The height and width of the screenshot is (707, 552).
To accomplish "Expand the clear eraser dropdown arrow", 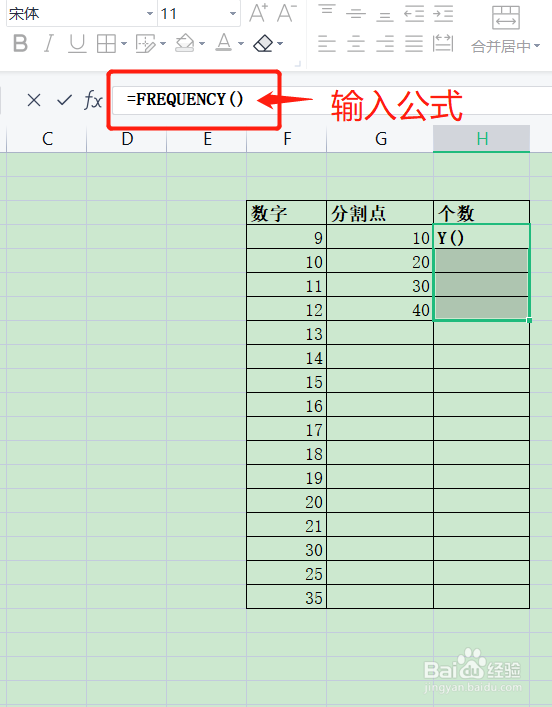I will pyautogui.click(x=280, y=44).
